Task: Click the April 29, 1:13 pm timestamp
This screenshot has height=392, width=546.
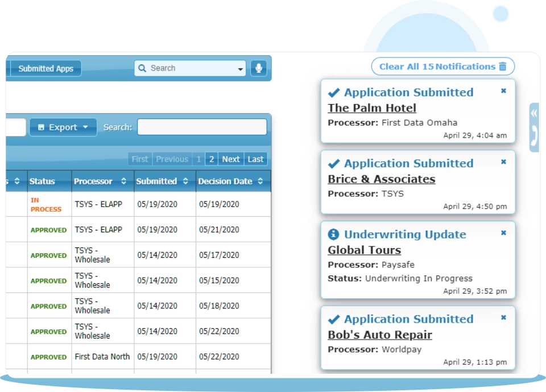Action: (475, 362)
